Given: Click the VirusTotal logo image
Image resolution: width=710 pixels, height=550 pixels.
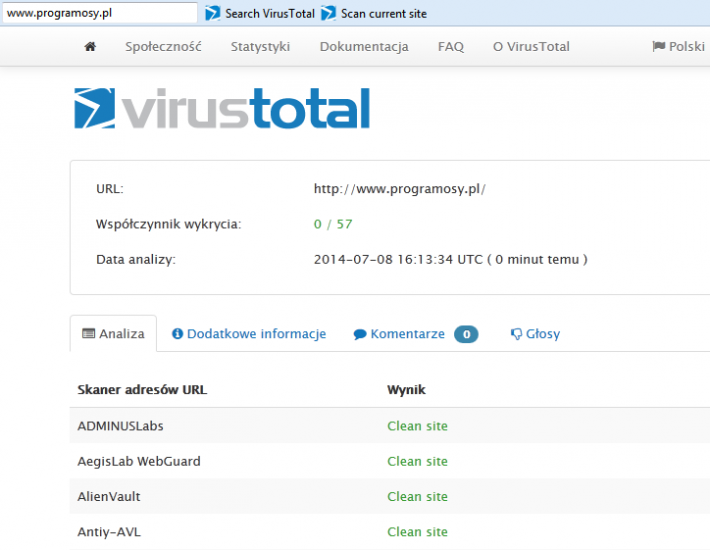Looking at the screenshot, I should pyautogui.click(x=222, y=108).
